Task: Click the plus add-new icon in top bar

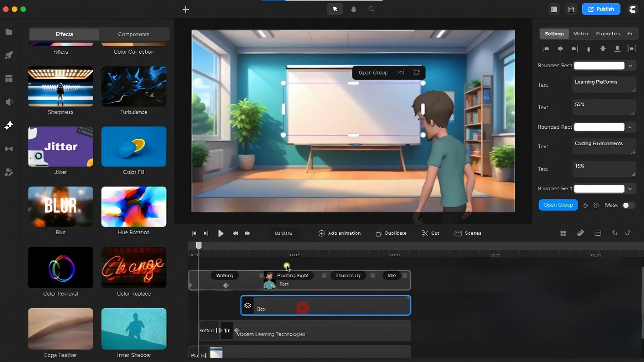Action: [185, 9]
